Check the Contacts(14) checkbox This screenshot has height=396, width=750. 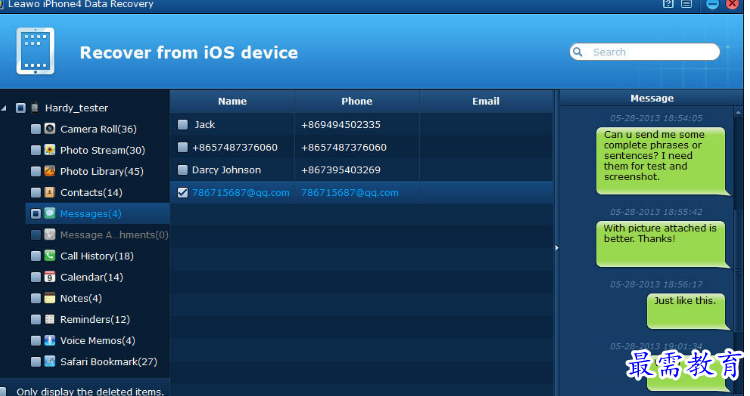click(36, 192)
